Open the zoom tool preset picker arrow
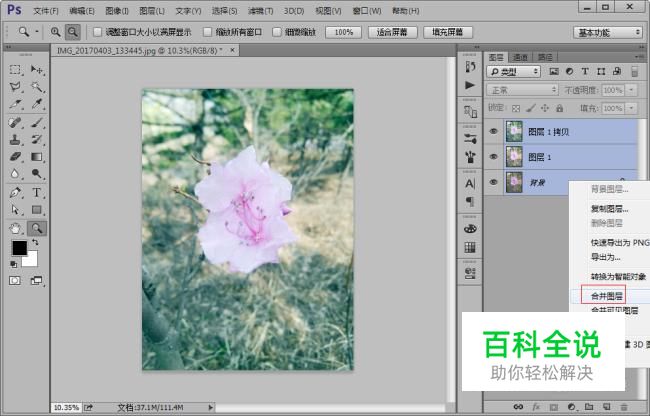The image size is (650, 416). click(x=36, y=32)
